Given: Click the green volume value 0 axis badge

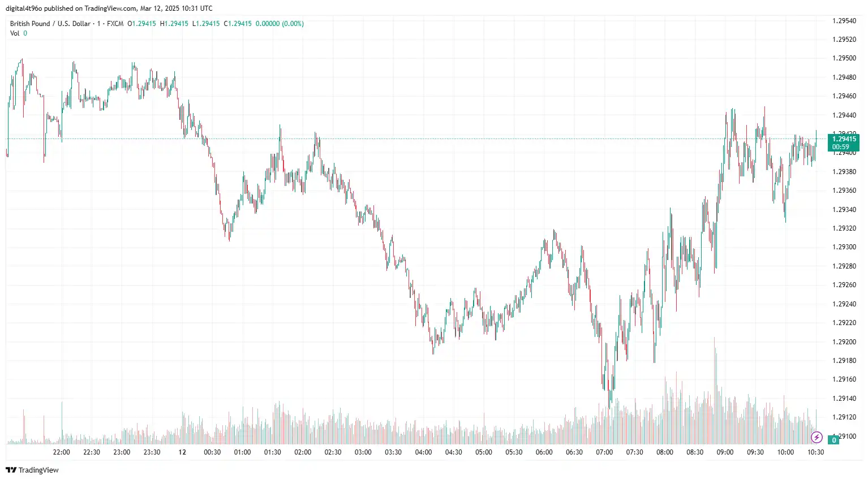Looking at the screenshot, I should point(834,440).
